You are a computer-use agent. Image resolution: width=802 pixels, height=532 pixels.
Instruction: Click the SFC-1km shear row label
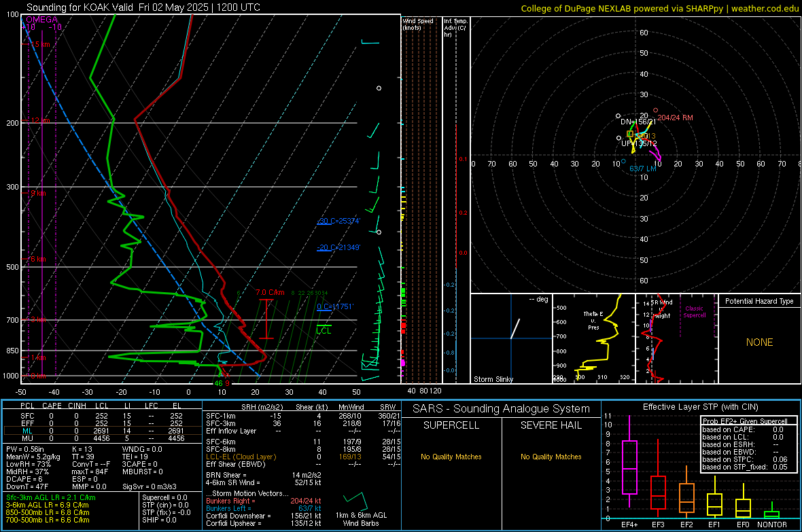[x=220, y=416]
